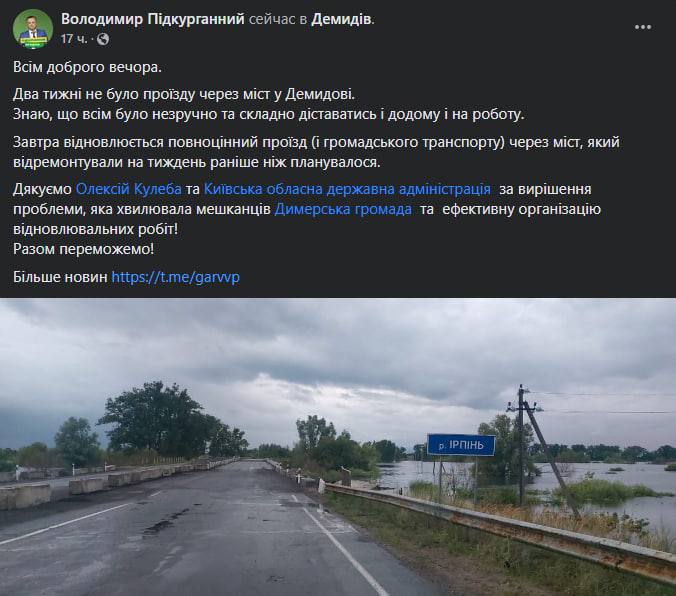Open the three-dot post options menu

pyautogui.click(x=643, y=27)
